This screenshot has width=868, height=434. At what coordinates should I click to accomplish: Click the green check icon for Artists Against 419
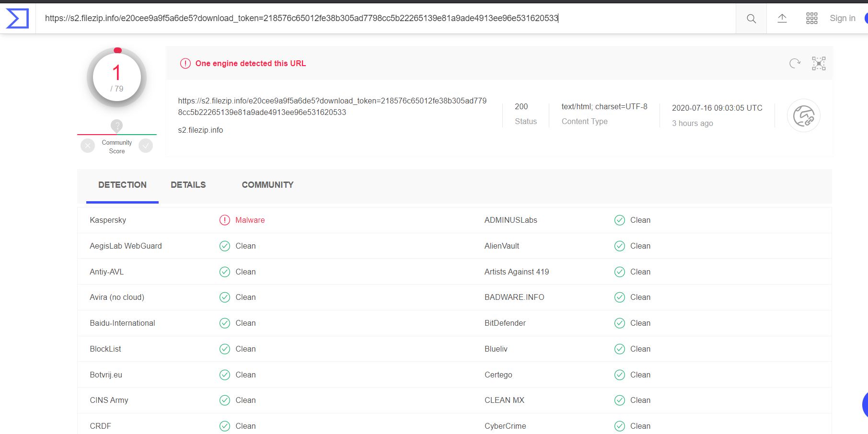(620, 272)
